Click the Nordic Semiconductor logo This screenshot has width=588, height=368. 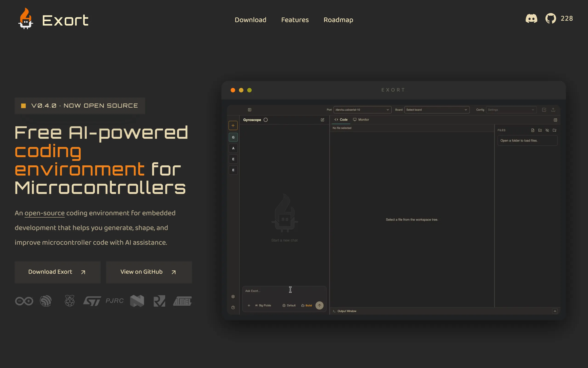(x=137, y=301)
